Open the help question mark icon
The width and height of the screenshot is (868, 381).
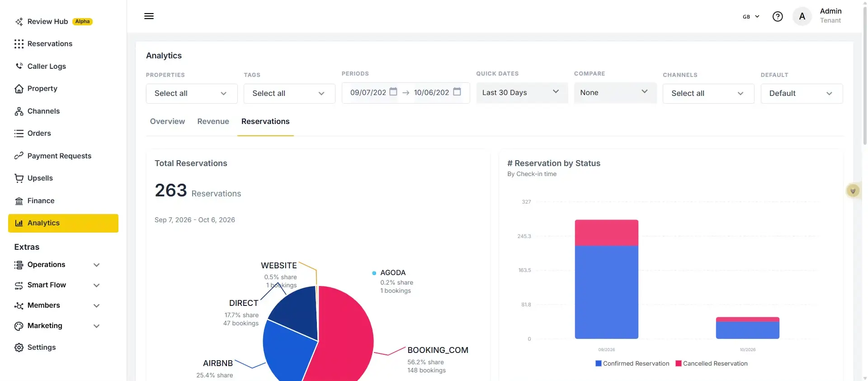(x=778, y=17)
